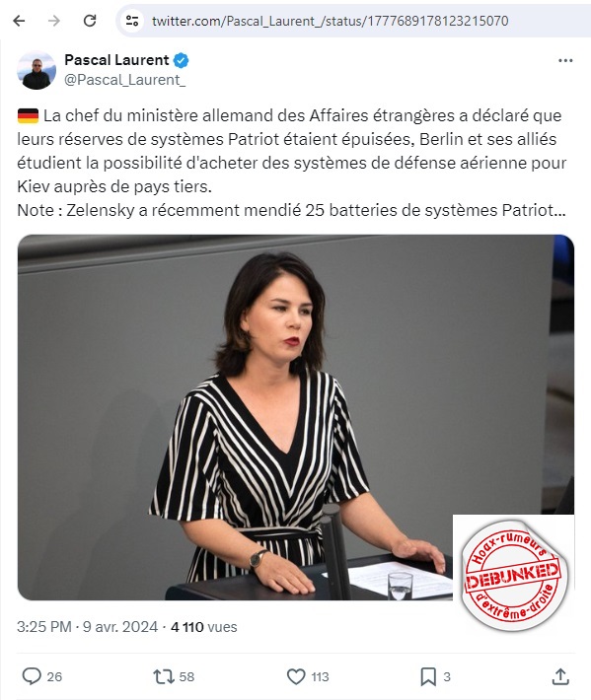Reload the page with the refresh icon
591x700 pixels.
point(90,21)
